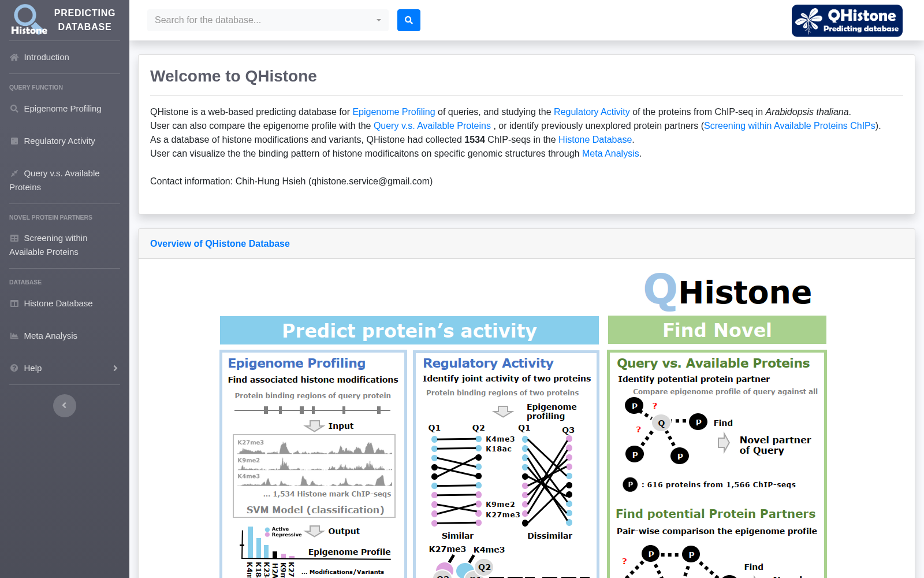Click the Query v.s. Available Proteins icon
The image size is (924, 578).
click(x=14, y=173)
